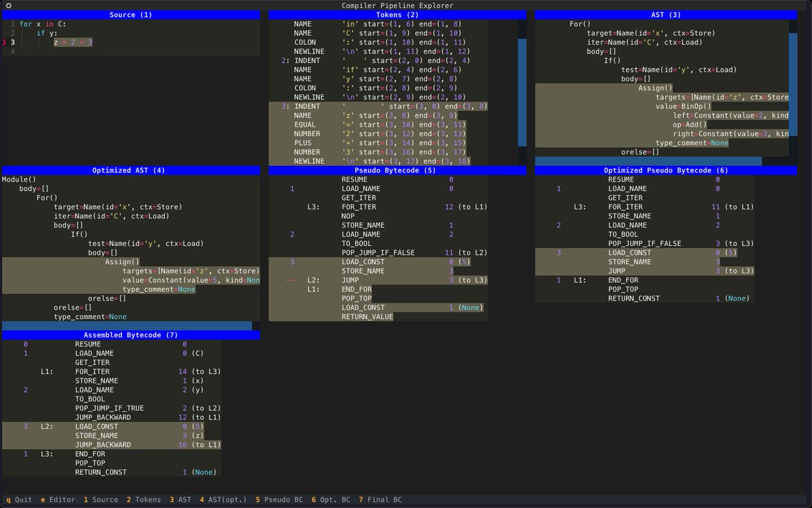Focus the Optimized AST (4) panel header

tap(131, 171)
